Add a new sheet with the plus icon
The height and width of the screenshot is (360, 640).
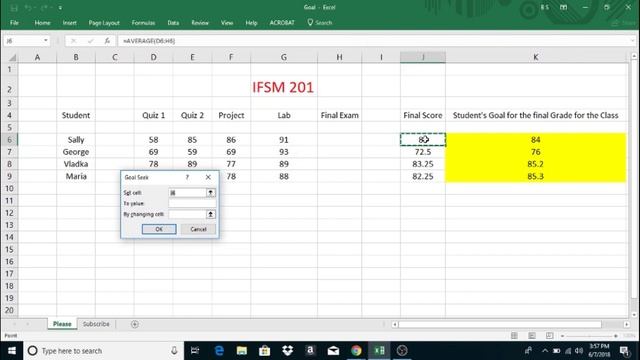(135, 324)
